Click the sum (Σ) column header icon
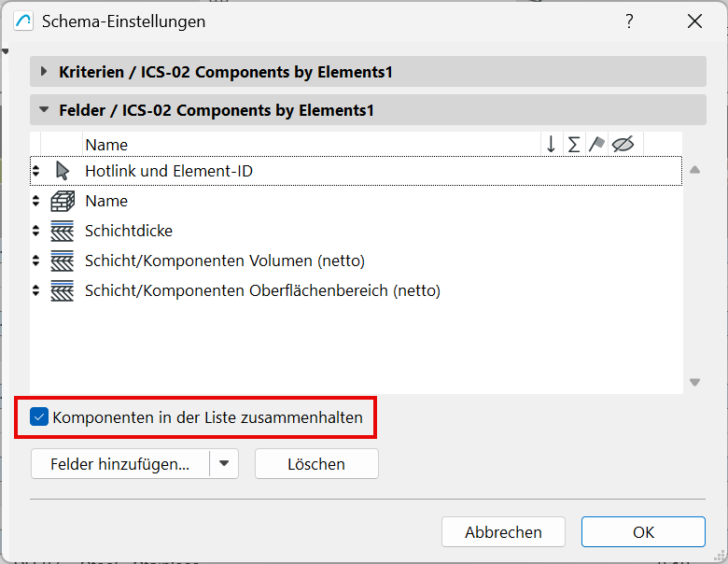 coord(574,144)
